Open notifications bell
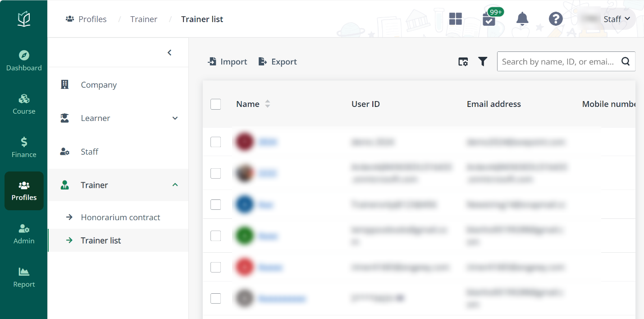 tap(522, 19)
